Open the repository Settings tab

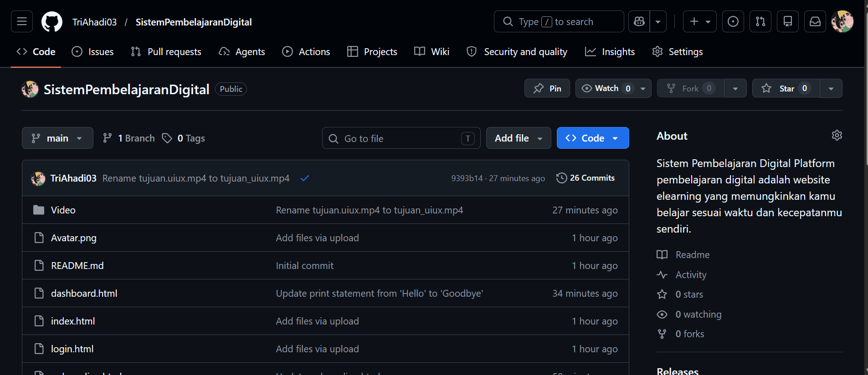[x=677, y=52]
